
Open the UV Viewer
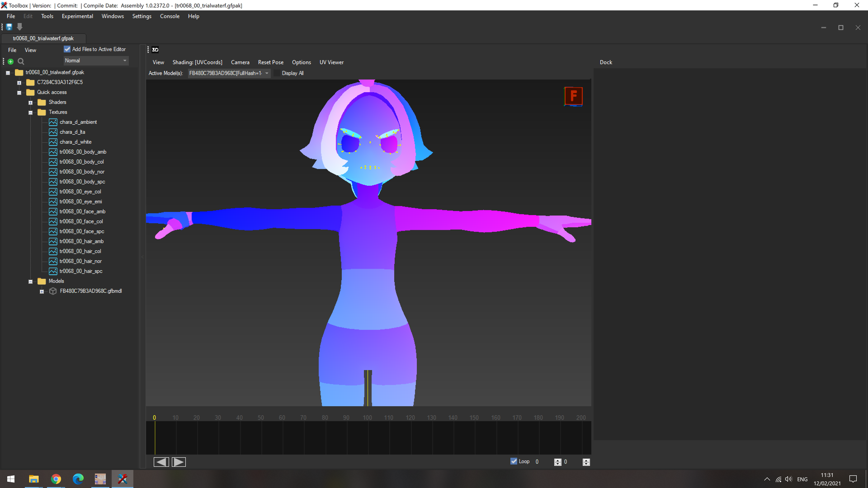click(331, 62)
